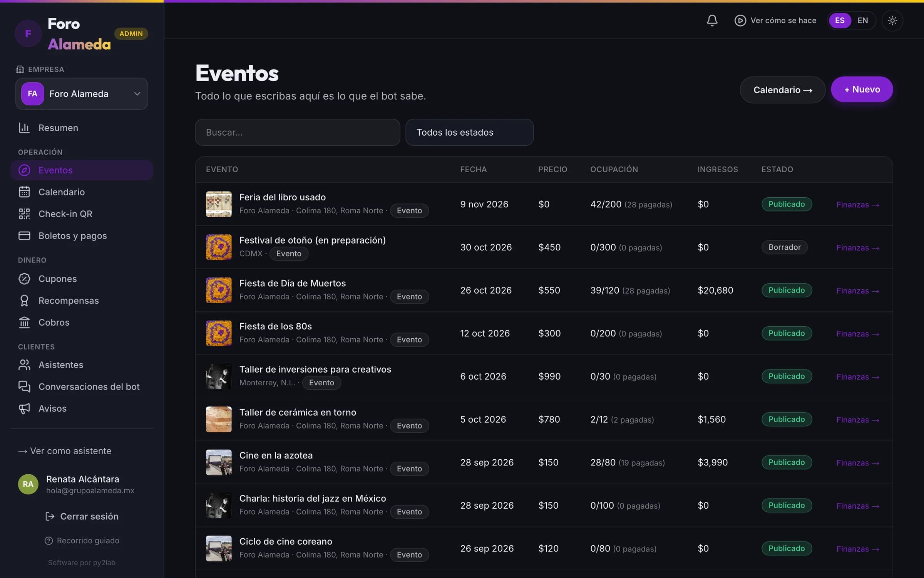Click the Buscar search field

point(298,132)
